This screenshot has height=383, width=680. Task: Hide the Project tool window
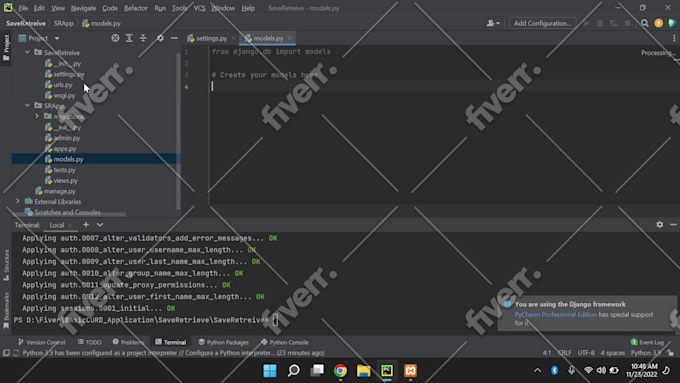(174, 38)
